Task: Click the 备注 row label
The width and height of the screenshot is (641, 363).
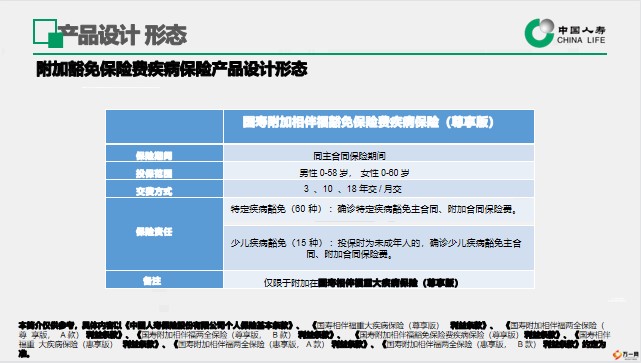Action: (164, 280)
